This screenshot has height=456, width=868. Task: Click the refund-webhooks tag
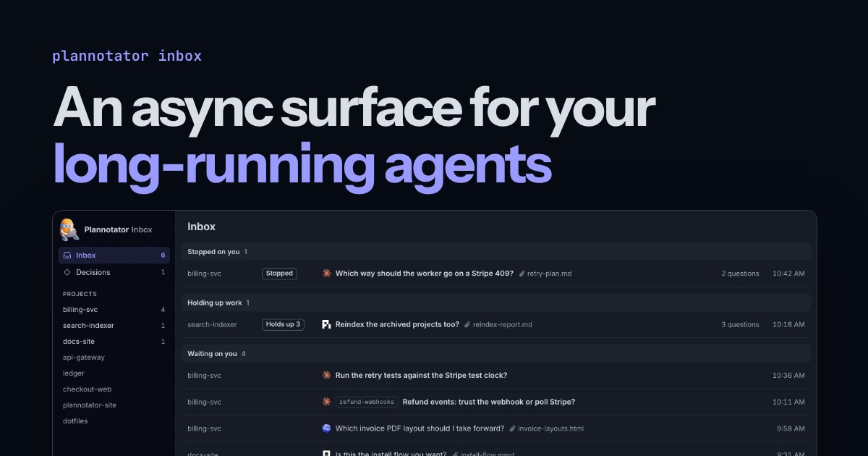click(x=367, y=402)
